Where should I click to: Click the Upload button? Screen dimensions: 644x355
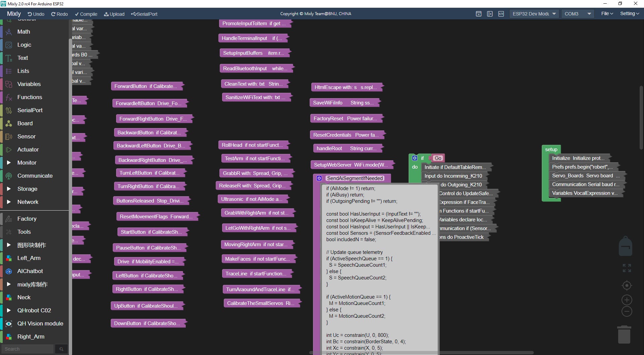point(114,14)
